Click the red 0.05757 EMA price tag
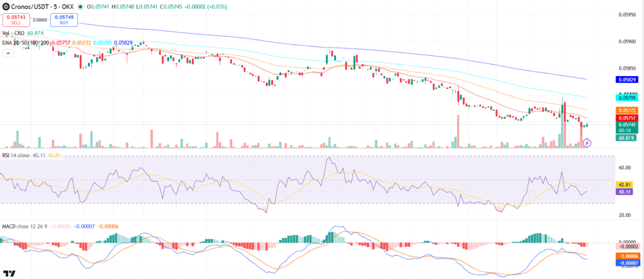This screenshot has height=279, width=644. 626,118
